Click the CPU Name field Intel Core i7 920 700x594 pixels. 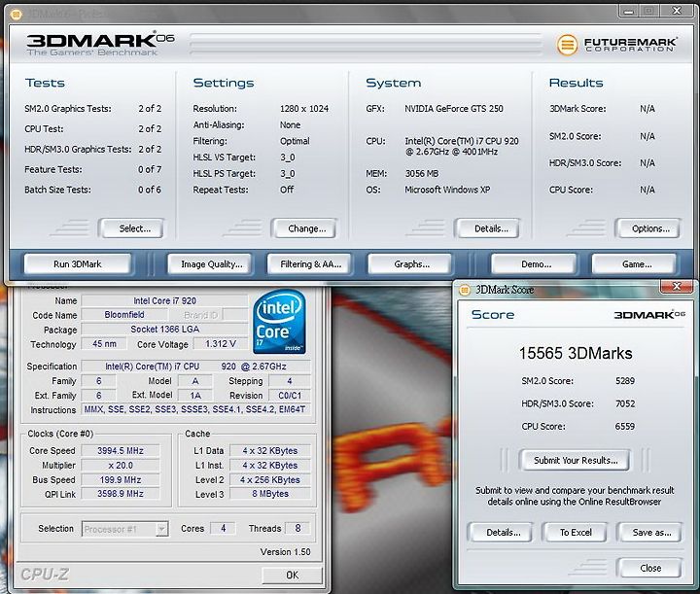[x=164, y=300]
